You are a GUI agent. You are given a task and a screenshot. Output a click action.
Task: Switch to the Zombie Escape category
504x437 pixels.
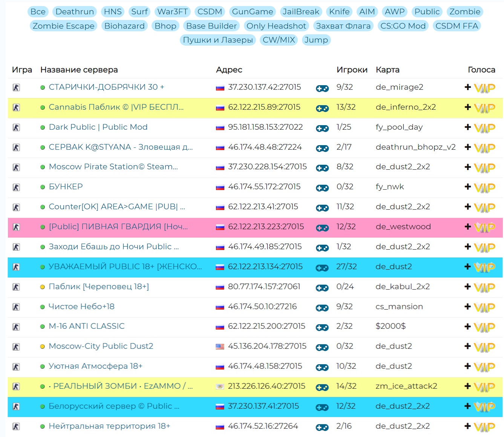tap(63, 26)
